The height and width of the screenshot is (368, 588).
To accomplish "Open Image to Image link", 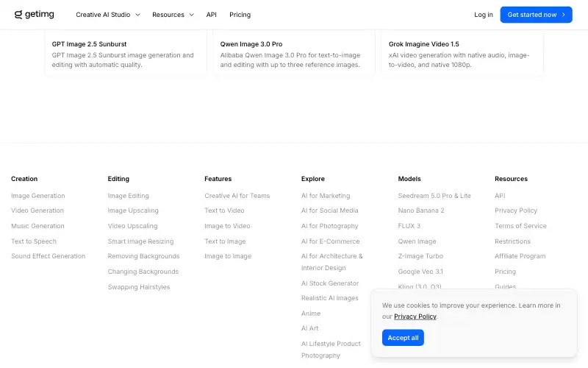I will 228,256.
